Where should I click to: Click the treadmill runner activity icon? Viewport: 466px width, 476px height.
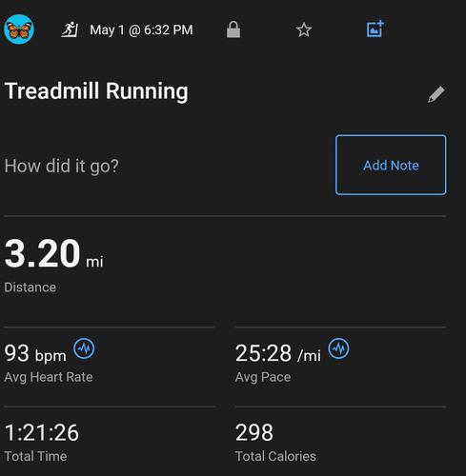(x=70, y=30)
